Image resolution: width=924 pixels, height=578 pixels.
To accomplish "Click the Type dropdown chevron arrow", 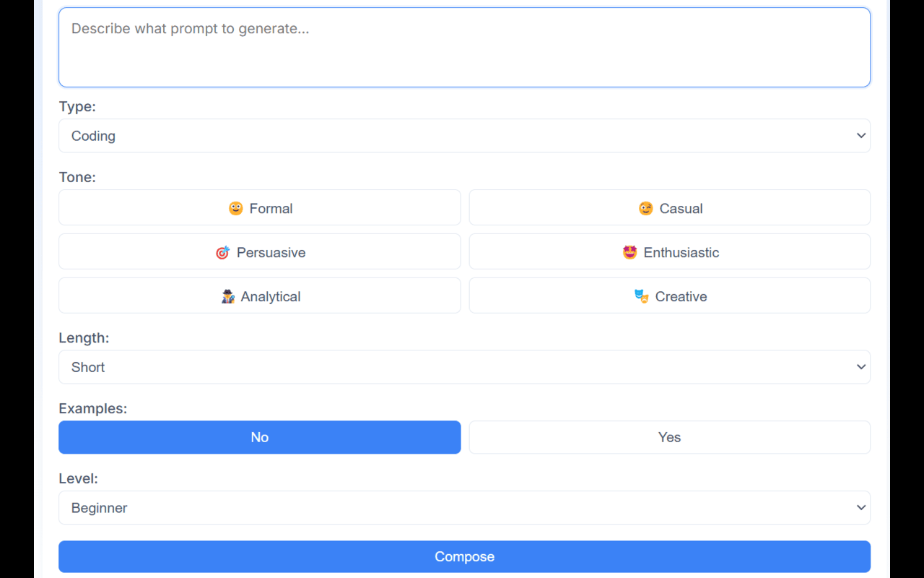I will tap(860, 135).
